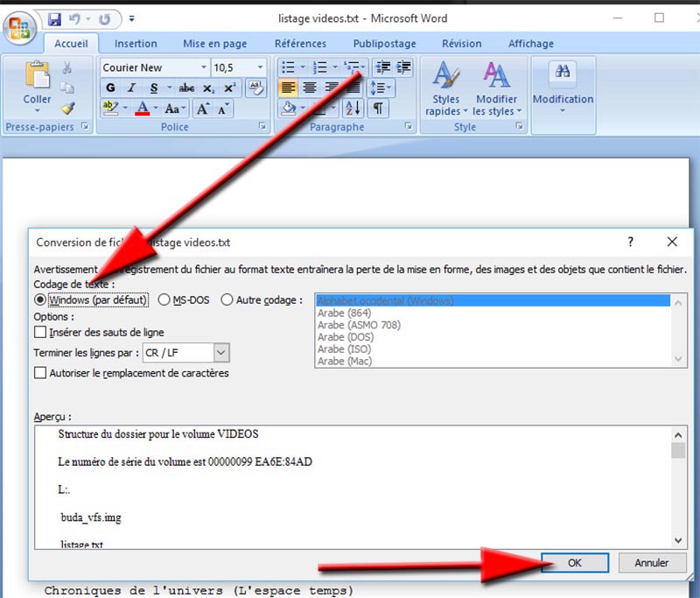The width and height of the screenshot is (700, 598).
Task: Pick the text highlight color marker
Action: pos(110,109)
